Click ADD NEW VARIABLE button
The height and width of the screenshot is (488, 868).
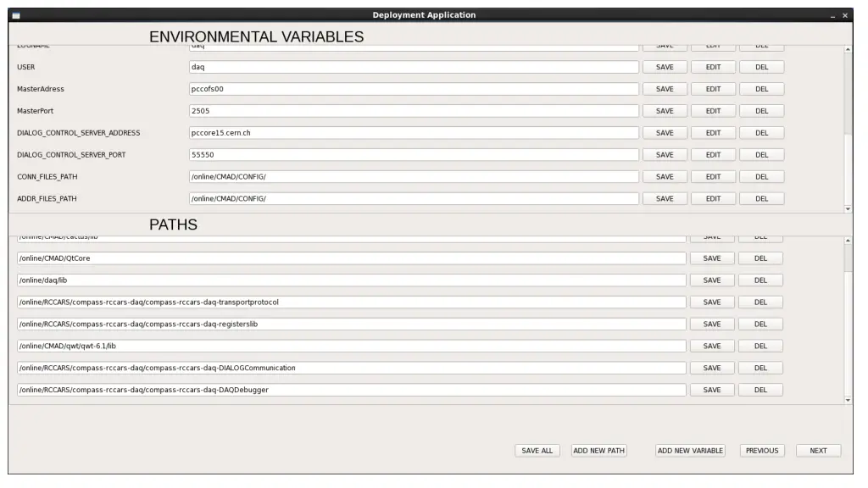click(x=690, y=451)
